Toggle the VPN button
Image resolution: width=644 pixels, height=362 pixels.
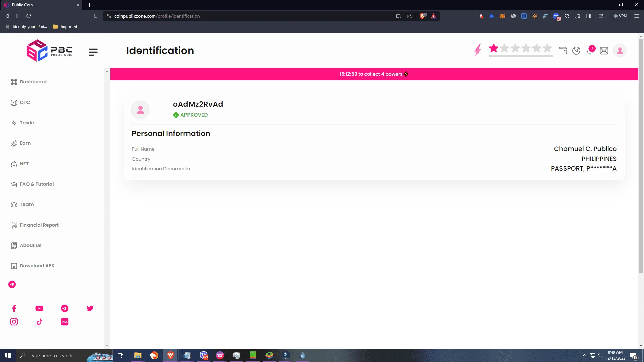pos(621,16)
